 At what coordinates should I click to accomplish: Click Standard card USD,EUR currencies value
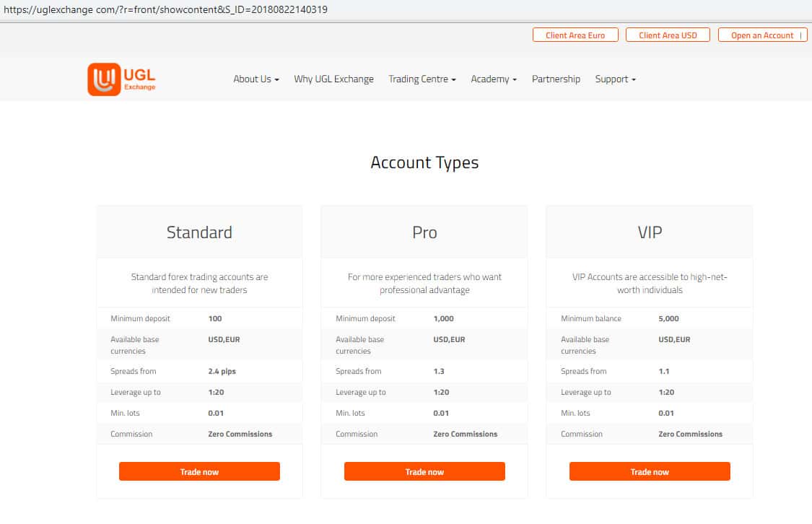pos(224,340)
